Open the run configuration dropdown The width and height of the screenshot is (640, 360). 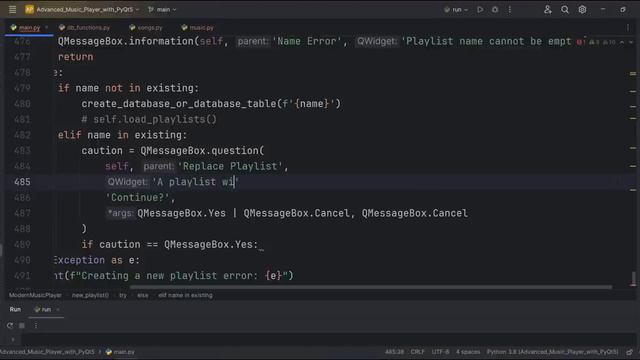tap(456, 9)
